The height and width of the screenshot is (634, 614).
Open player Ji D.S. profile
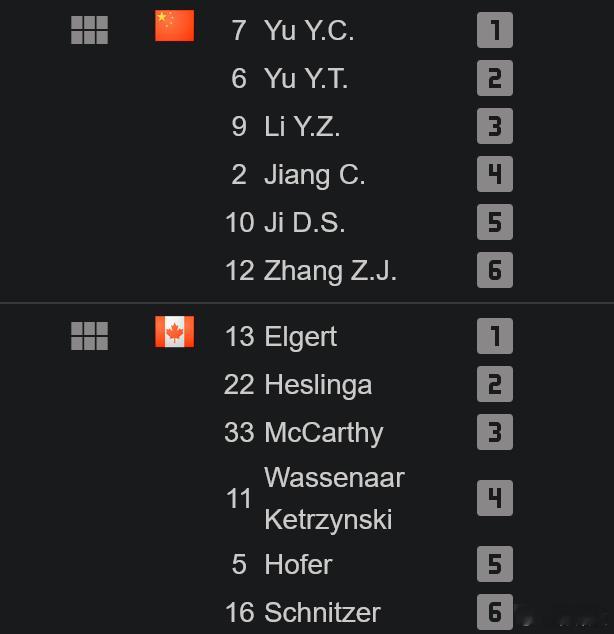click(x=304, y=222)
